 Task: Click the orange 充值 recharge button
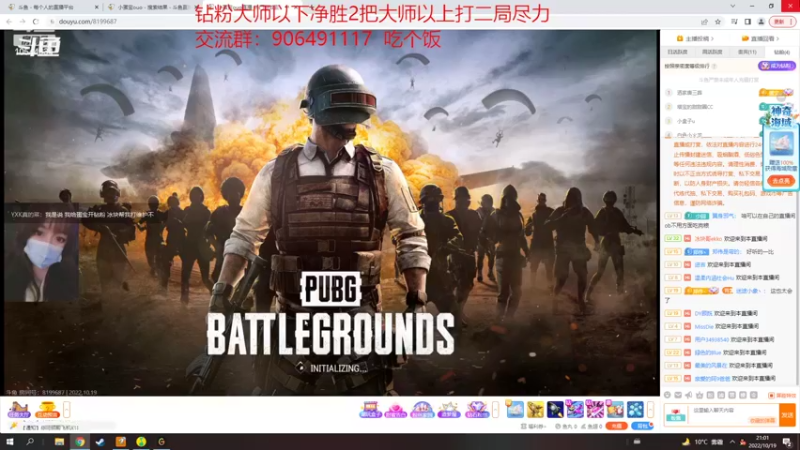coord(617,426)
